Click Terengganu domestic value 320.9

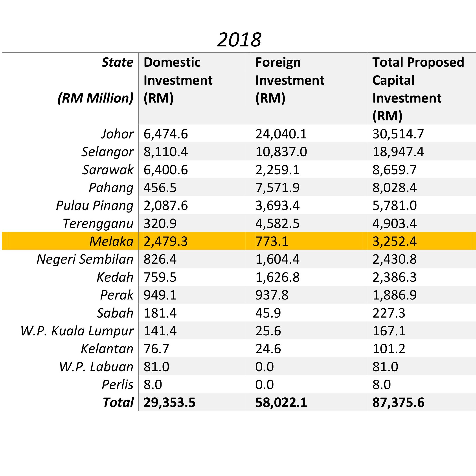click(x=160, y=223)
